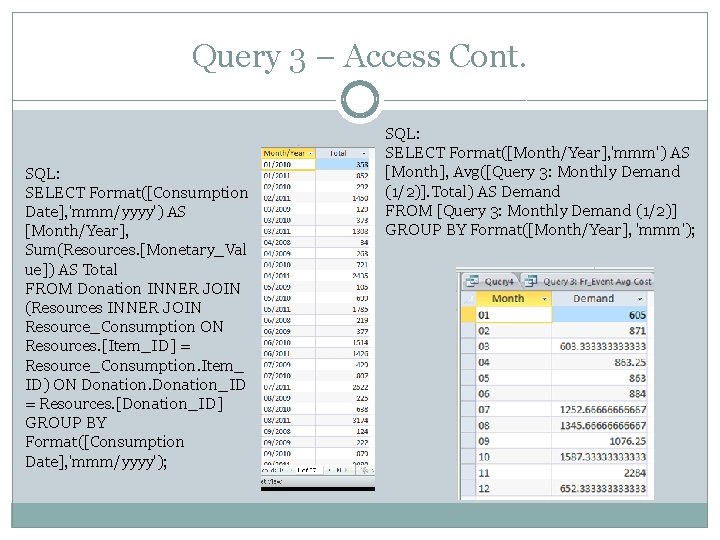Switch to the Query4 tab
Image resolution: width=720 pixels, height=540 pixels.
pyautogui.click(x=490, y=281)
